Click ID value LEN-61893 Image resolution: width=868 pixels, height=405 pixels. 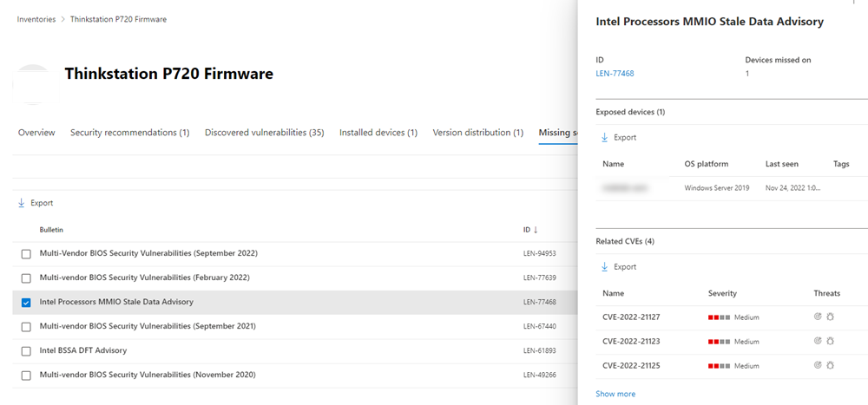[x=539, y=350]
